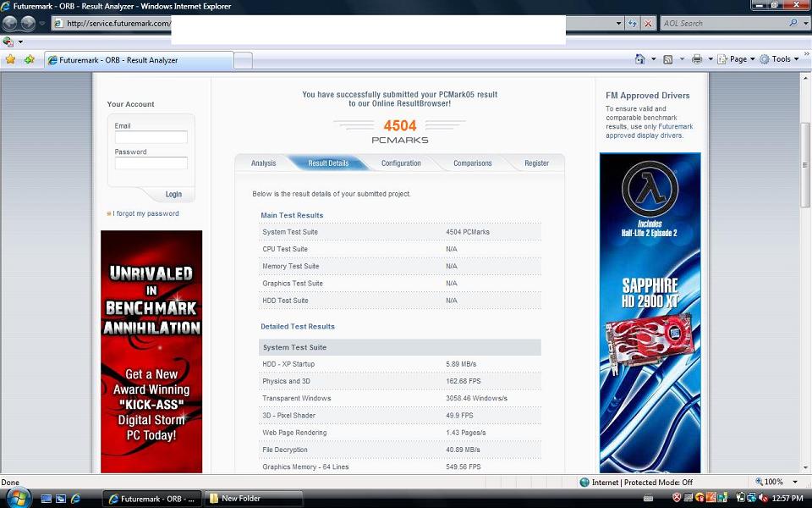812x508 pixels.
Task: Follow the 'I forgot my password' link
Action: tap(146, 213)
